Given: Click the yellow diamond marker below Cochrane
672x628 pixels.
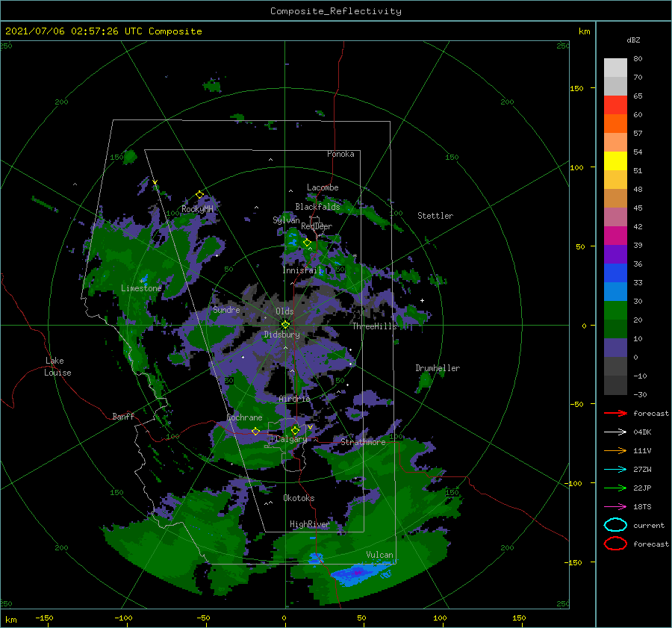Looking at the screenshot, I should click(x=255, y=432).
